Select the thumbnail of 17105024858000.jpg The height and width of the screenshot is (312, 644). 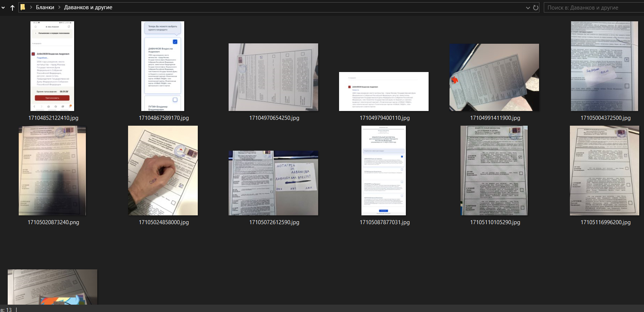(x=163, y=171)
